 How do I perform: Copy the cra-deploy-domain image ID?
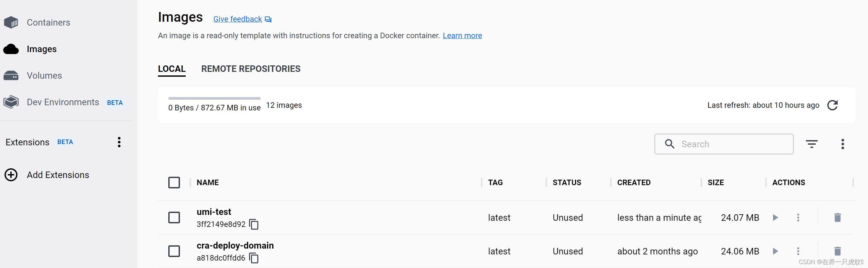(254, 258)
